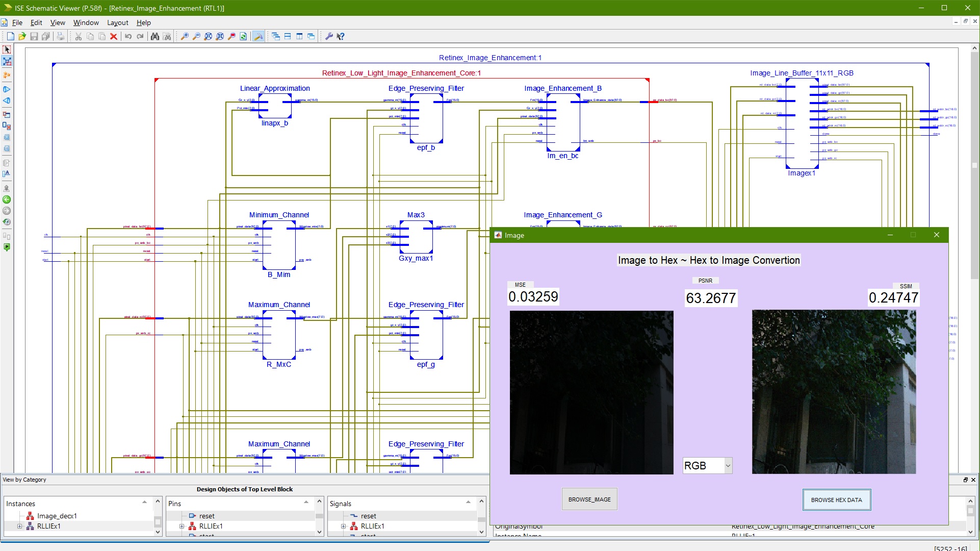Open the File menu

pyautogui.click(x=17, y=22)
